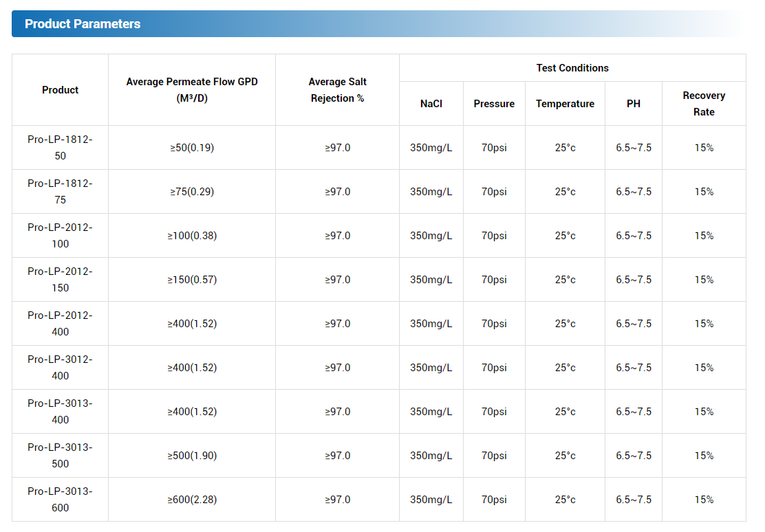This screenshot has height=532, width=765.
Task: Select ≥97.0 in the Pro-LP-3013-500 row
Action: pyautogui.click(x=338, y=455)
